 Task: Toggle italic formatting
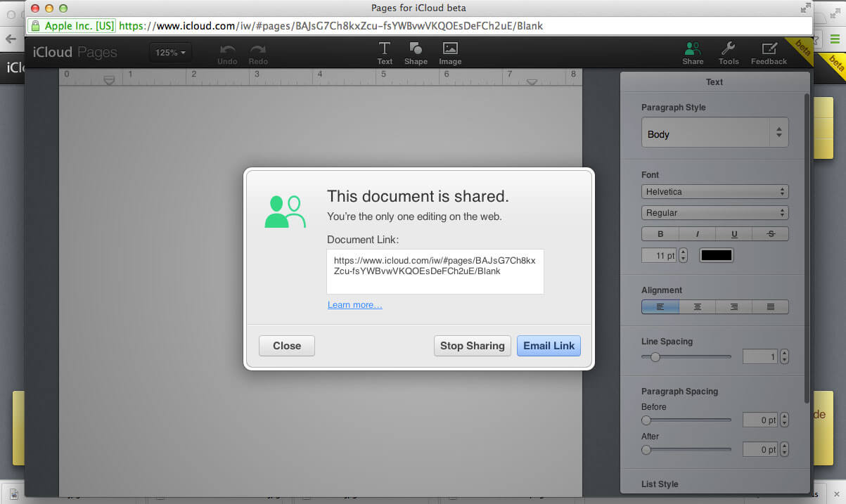coord(696,233)
